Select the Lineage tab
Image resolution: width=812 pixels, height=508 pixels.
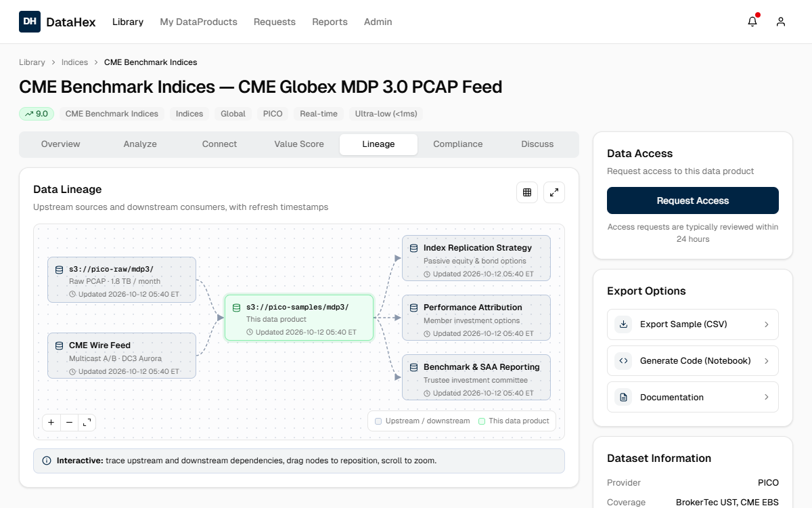click(x=378, y=144)
